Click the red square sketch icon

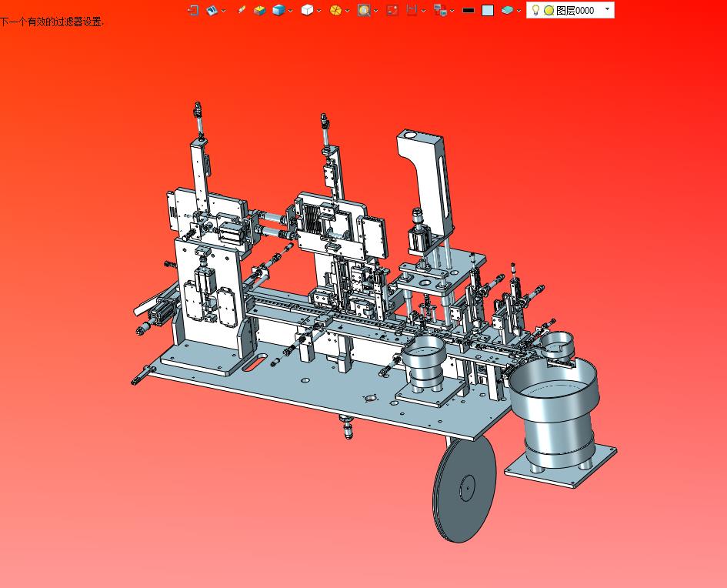pos(392,10)
